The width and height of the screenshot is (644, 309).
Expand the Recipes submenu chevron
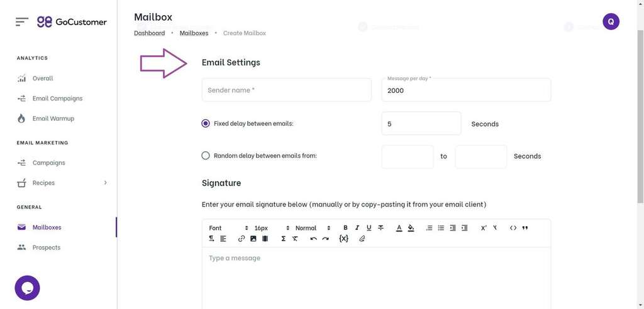point(105,183)
